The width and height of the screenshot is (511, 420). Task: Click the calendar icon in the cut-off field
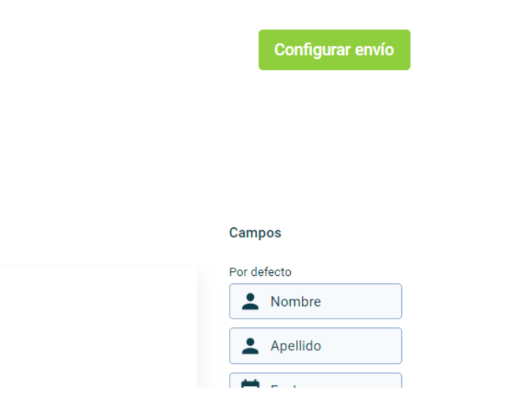[x=250, y=383]
